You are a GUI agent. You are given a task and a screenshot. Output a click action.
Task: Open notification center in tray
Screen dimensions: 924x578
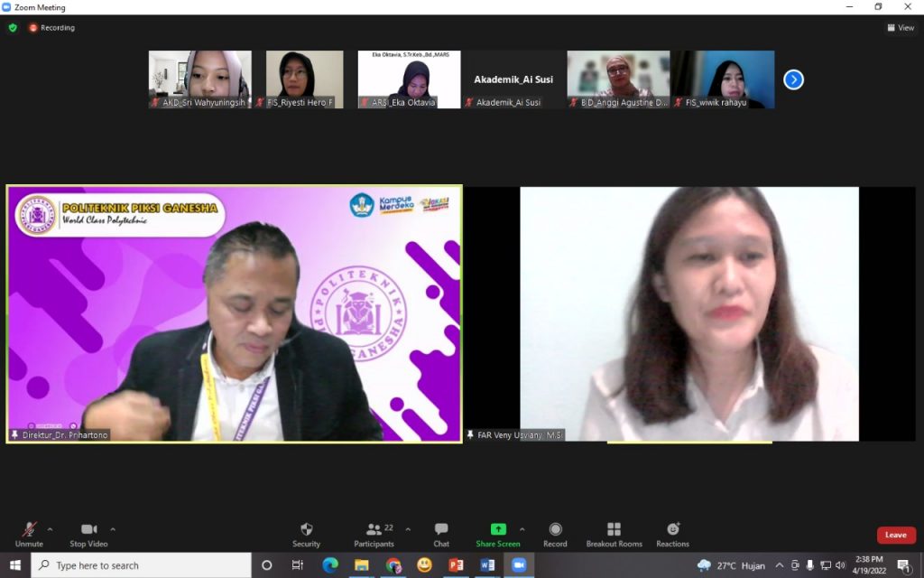pos(904,565)
